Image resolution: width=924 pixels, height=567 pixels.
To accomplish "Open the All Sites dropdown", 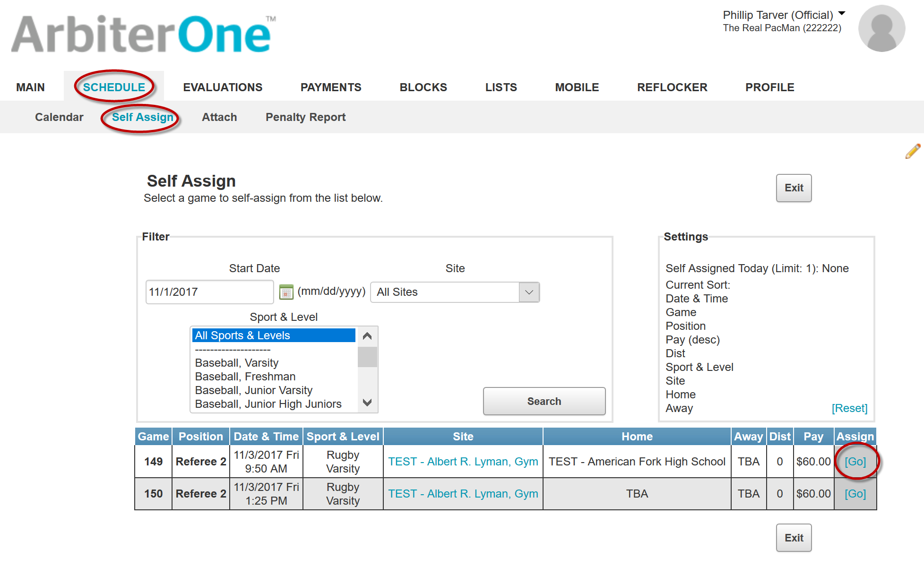I will [x=455, y=292].
